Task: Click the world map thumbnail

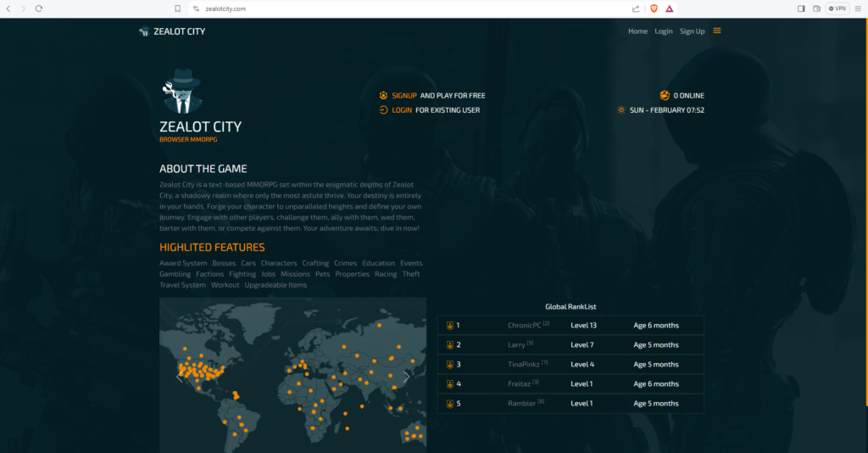Action: coord(292,376)
